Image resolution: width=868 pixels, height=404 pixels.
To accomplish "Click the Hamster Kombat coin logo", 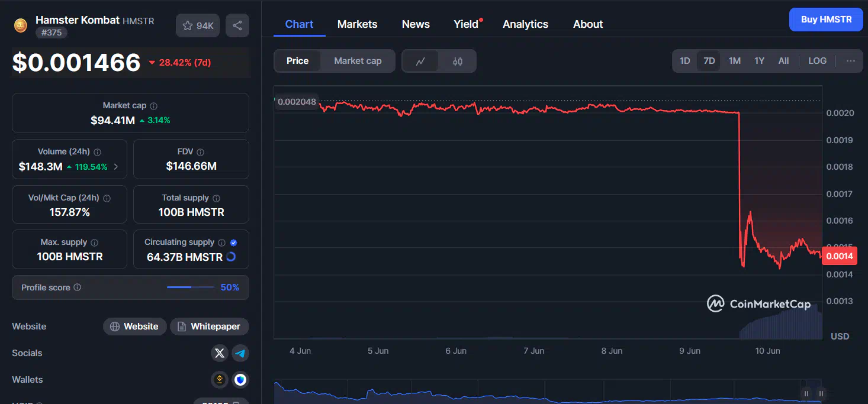I will tap(21, 25).
